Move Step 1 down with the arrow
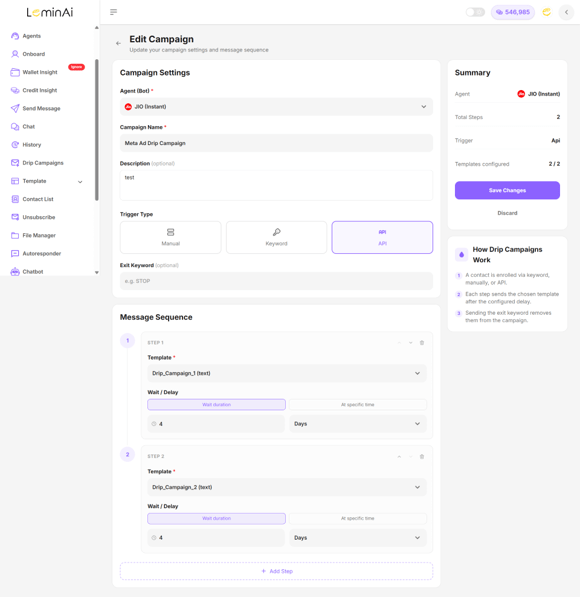580x597 pixels. click(x=411, y=343)
